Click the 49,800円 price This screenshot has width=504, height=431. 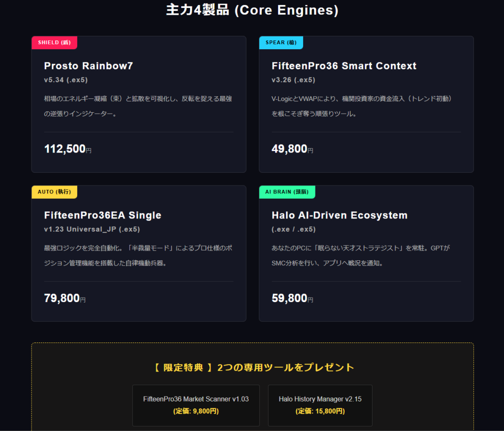tap(292, 149)
